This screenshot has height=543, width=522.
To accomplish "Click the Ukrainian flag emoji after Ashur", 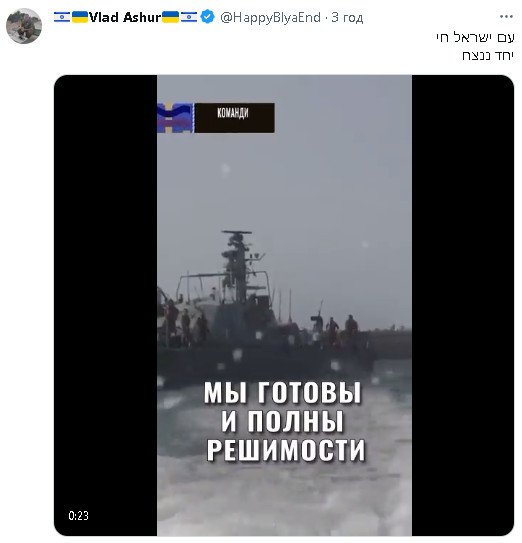I will (170, 17).
